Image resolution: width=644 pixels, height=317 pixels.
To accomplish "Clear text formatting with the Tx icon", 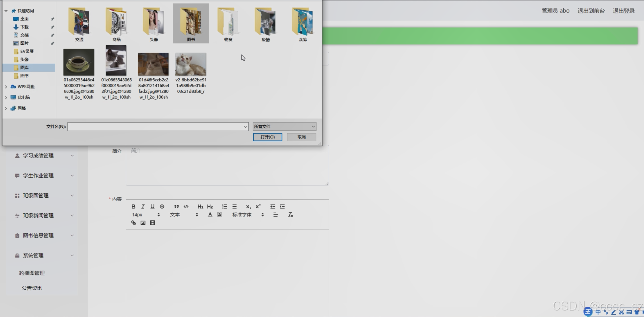I will pos(290,215).
